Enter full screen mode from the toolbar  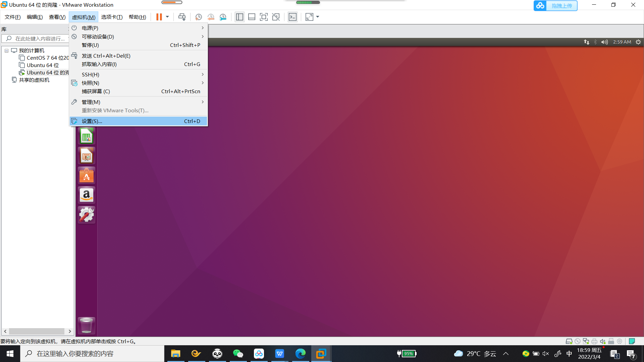tap(264, 17)
